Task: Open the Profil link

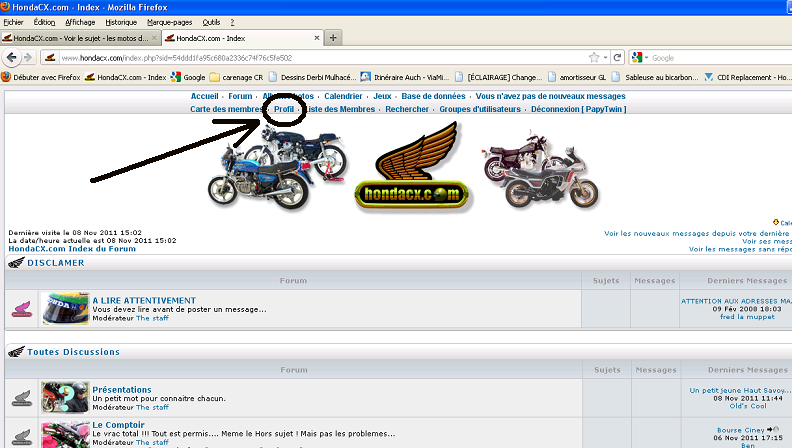Action: pos(284,109)
